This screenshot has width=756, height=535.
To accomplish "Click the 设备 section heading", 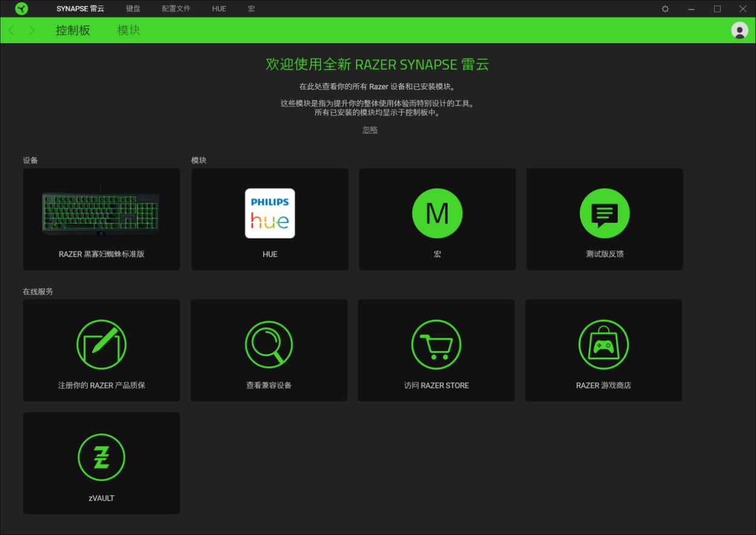I will [30, 160].
